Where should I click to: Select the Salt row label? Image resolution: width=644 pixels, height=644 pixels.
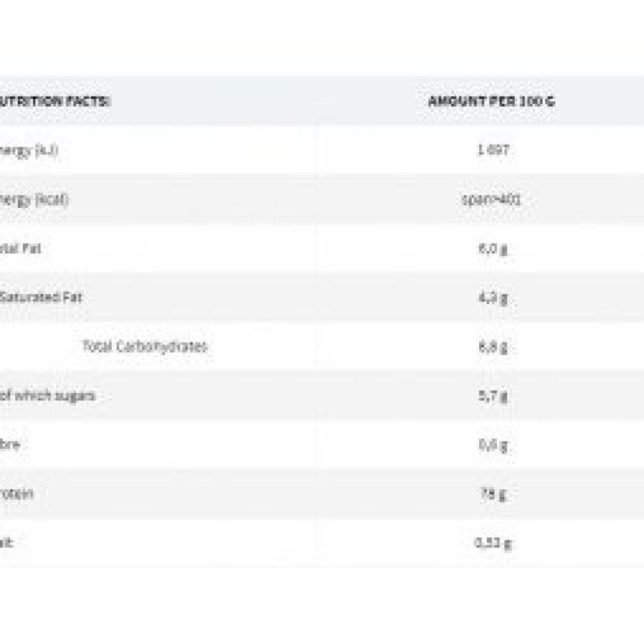pos(6,543)
